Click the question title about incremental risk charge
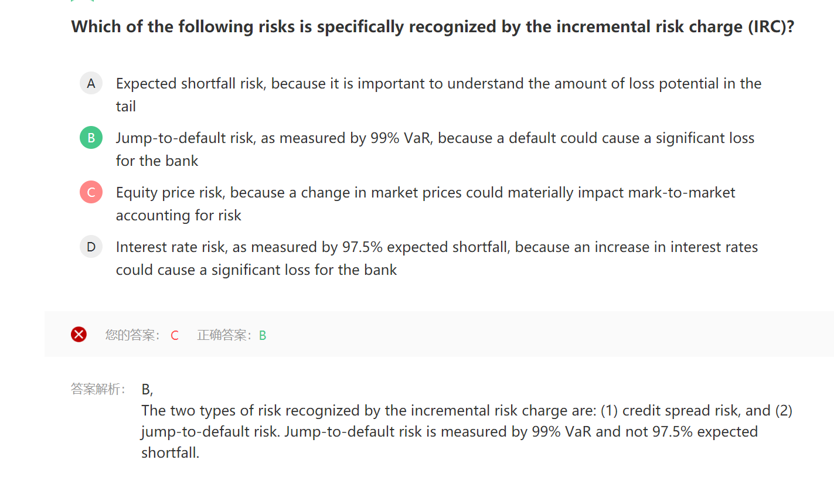Screen dimensions: 834x504 (x=433, y=27)
